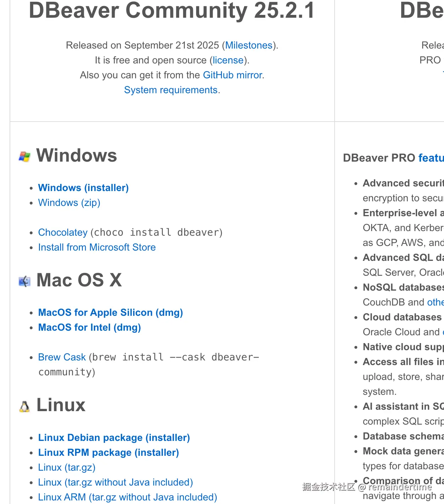Download MacOS for Apple Silicon dmg
The width and height of the screenshot is (444, 504).
pos(110,313)
